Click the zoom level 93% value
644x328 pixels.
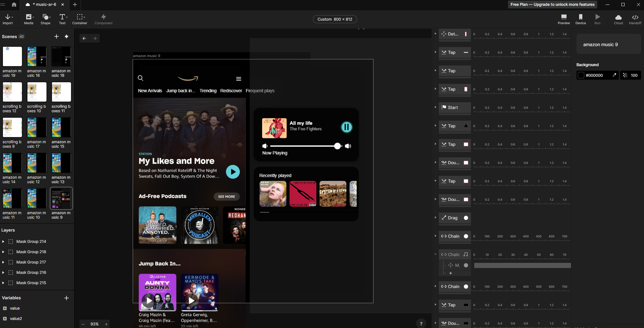95,324
